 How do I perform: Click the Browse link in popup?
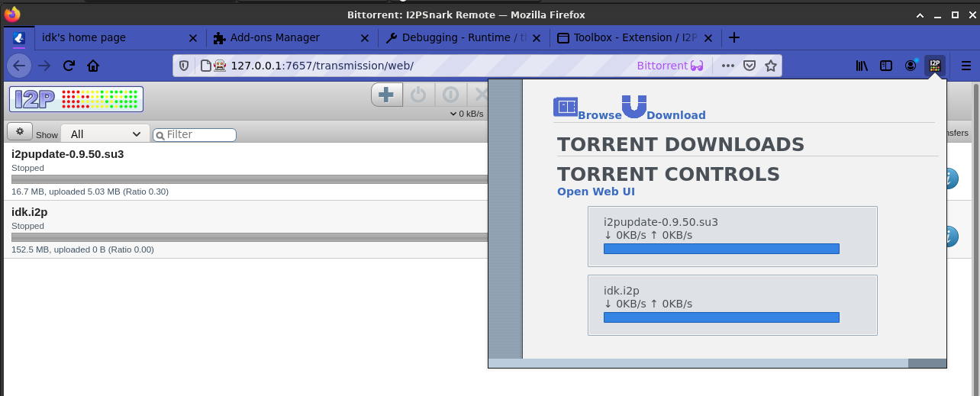600,115
